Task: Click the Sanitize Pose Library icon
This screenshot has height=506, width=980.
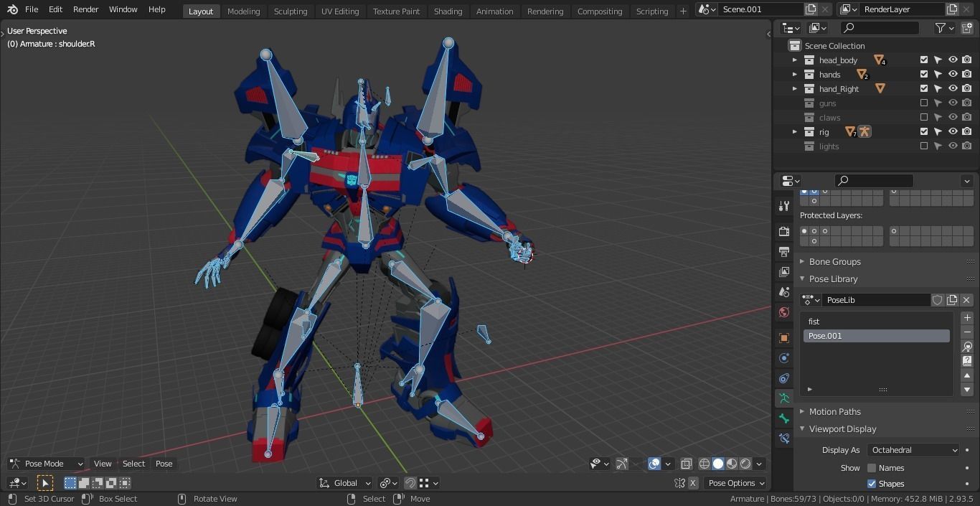Action: pyautogui.click(x=967, y=361)
